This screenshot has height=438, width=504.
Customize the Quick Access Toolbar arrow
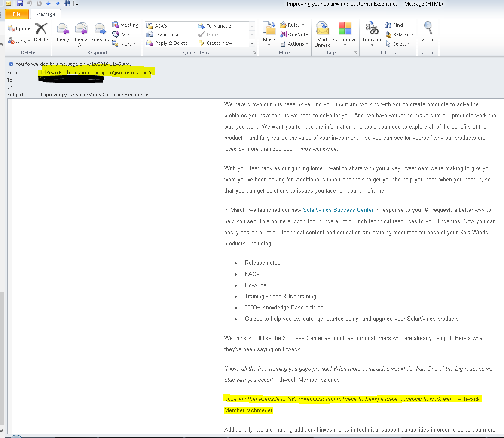(x=77, y=4)
